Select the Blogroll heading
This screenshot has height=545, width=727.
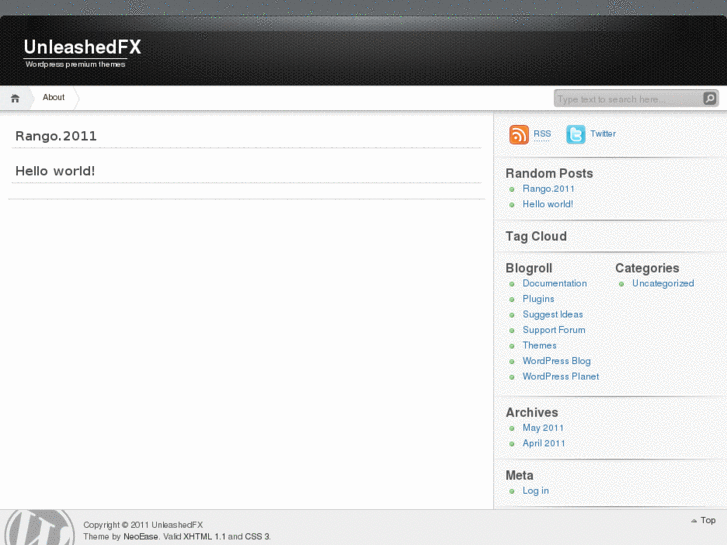pyautogui.click(x=529, y=268)
